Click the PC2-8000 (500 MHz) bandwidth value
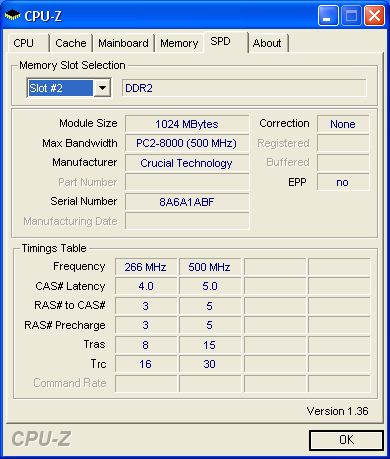 (x=187, y=143)
